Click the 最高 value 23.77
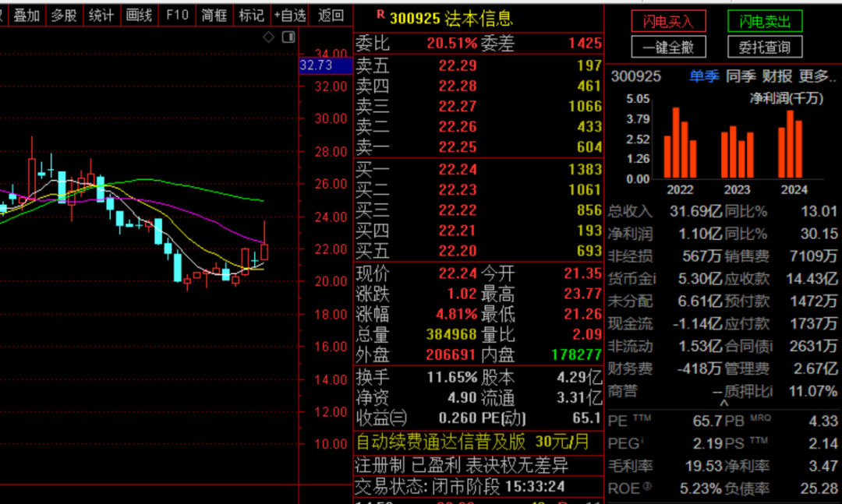The image size is (842, 504). pos(582,294)
